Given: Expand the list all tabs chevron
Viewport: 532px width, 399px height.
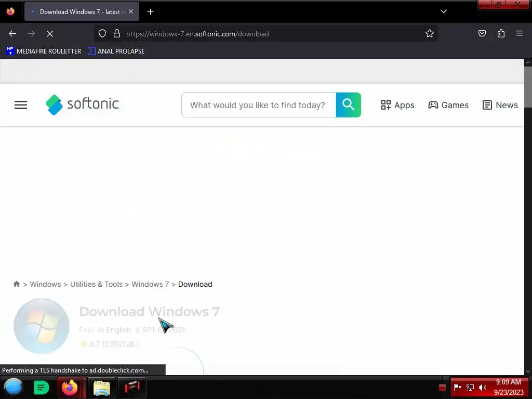Looking at the screenshot, I should (x=444, y=11).
